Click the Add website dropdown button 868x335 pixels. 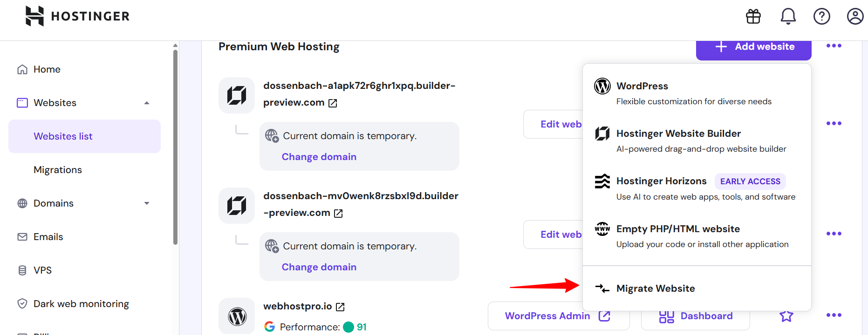754,47
